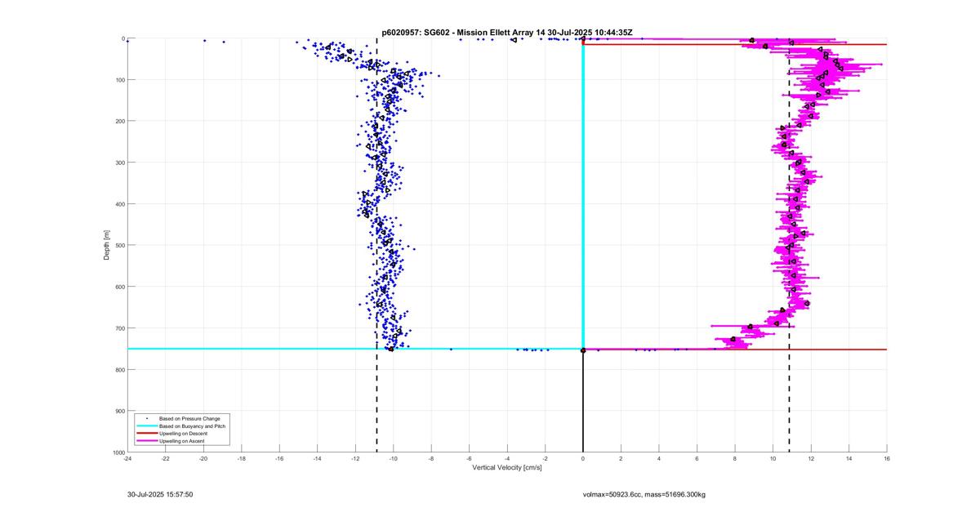980x508 pixels.
Task: Click x-axis tick label -18
Action: tap(242, 458)
